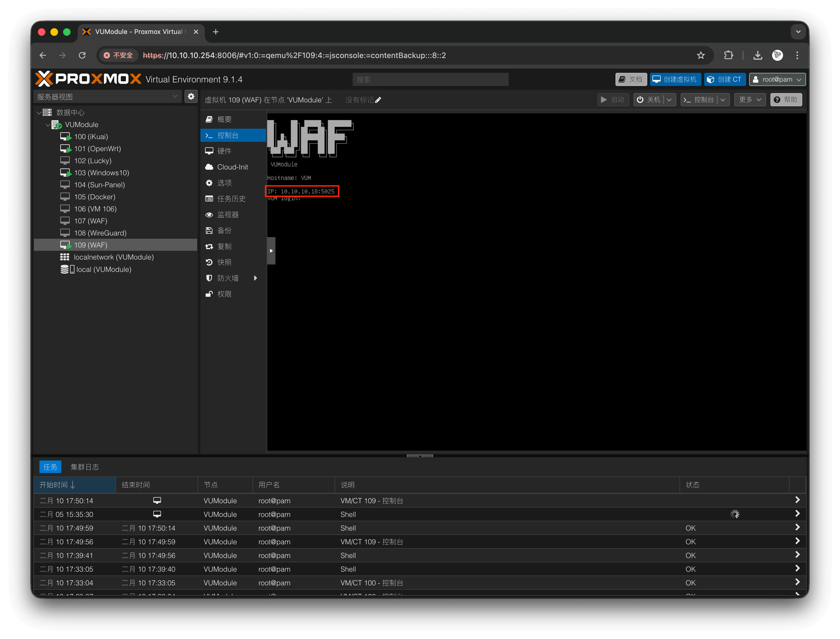Click the pencil icon to edit tags
Viewport: 840px width, 639px height.
pos(378,100)
